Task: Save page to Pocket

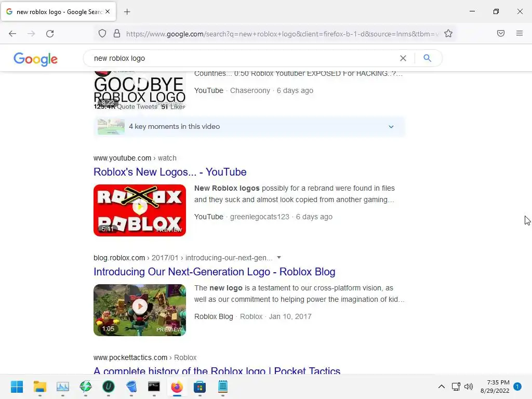Action: click(x=501, y=33)
